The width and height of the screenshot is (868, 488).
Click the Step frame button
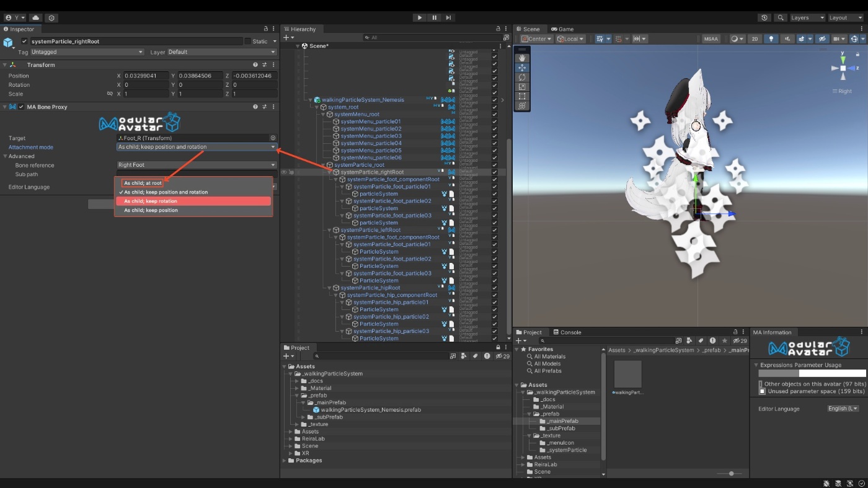448,18
